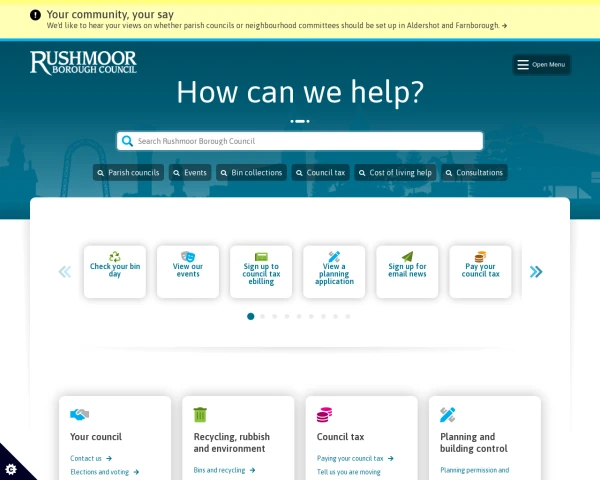
Task: Open the Council tax section heading
Action: click(341, 437)
